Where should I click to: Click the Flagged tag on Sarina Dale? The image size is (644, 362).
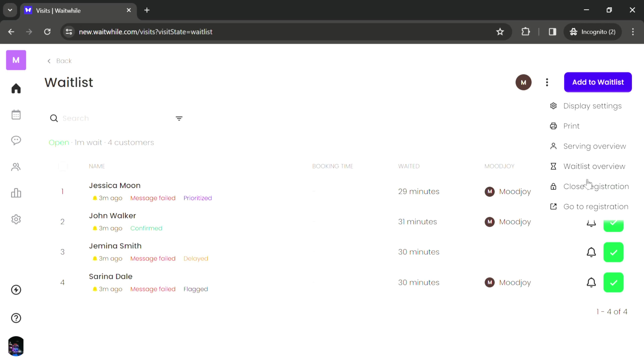tap(196, 289)
